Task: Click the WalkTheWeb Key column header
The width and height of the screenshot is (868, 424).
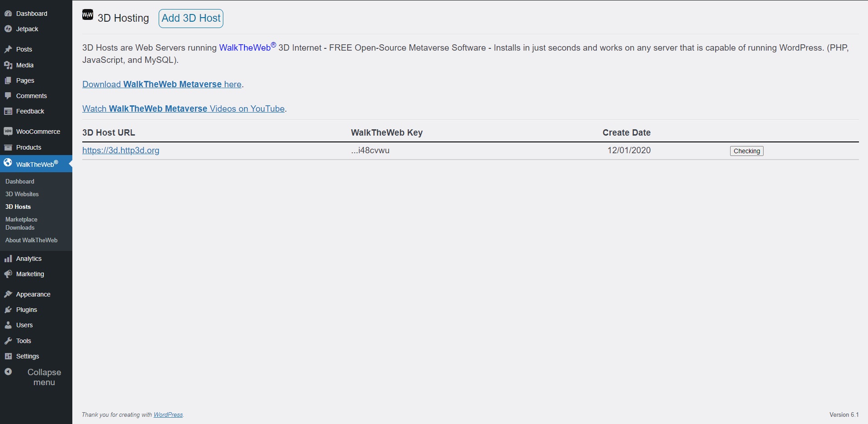Action: pyautogui.click(x=387, y=132)
